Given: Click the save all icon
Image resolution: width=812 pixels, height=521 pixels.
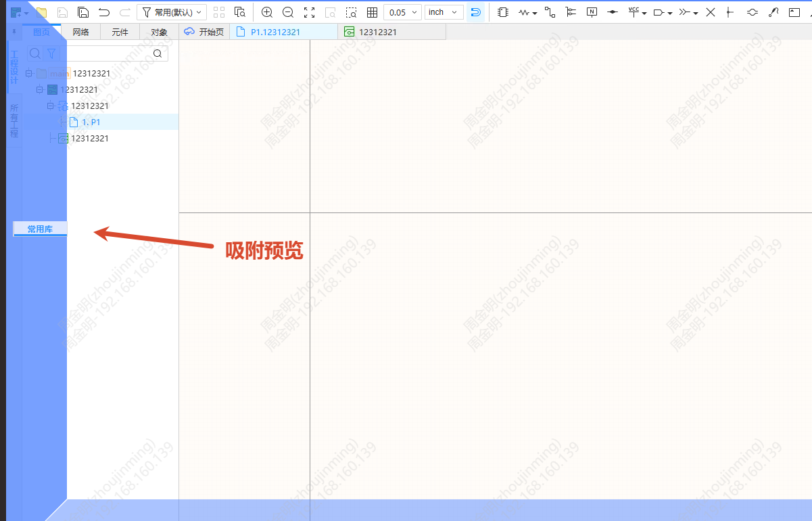Looking at the screenshot, I should [x=83, y=12].
